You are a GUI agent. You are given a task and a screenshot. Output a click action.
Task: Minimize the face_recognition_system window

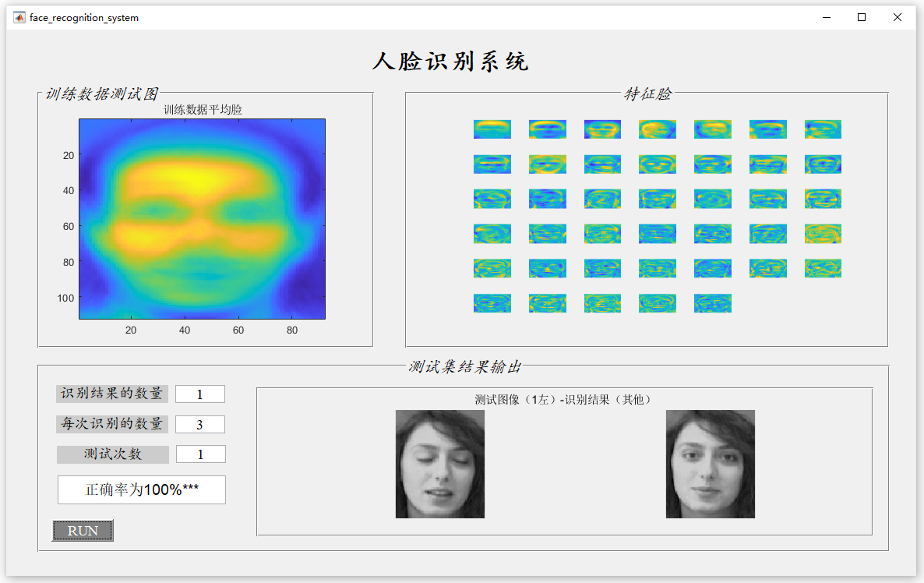827,18
